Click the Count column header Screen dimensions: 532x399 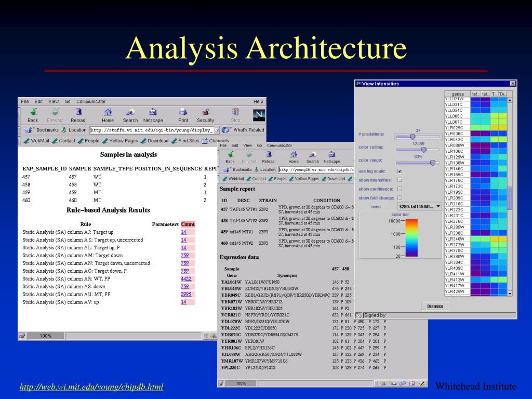[x=188, y=224]
